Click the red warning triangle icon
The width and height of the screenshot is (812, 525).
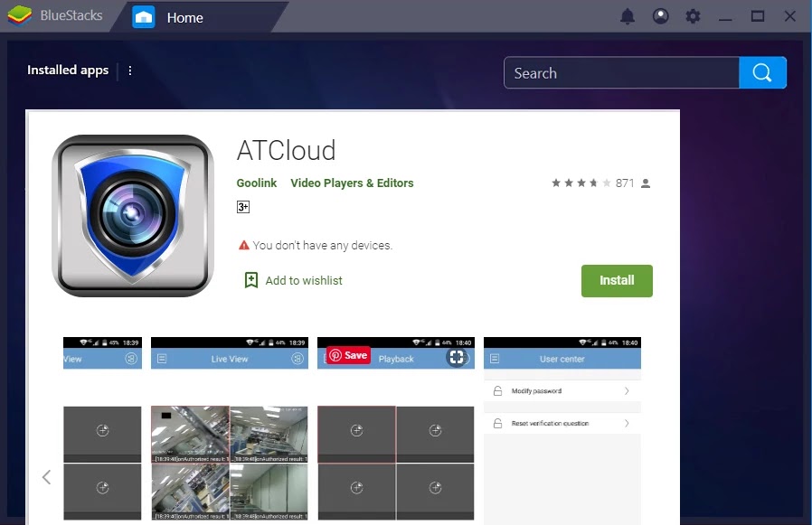244,245
